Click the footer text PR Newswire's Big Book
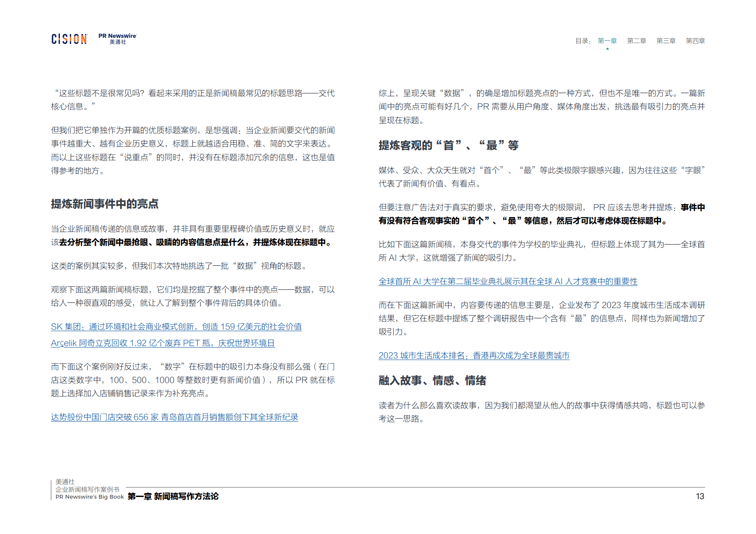 pos(90,497)
